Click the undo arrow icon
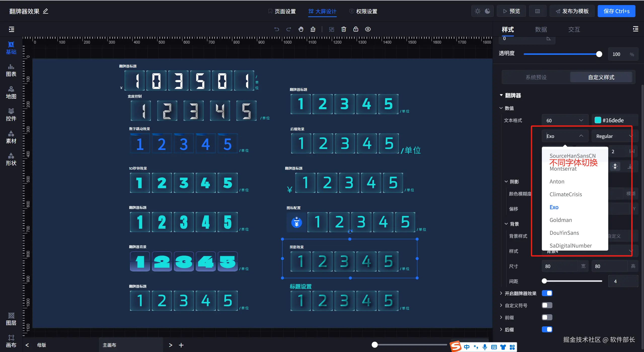The image size is (644, 352). click(x=277, y=29)
